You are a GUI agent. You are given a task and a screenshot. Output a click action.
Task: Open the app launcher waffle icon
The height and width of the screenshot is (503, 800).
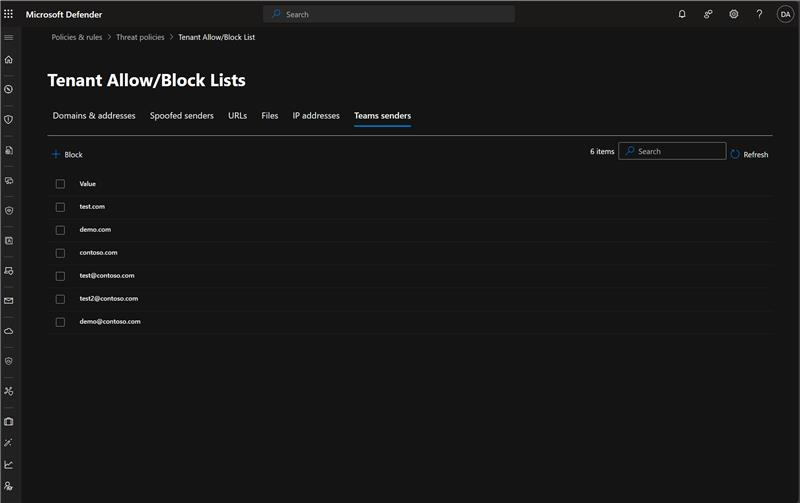(9, 14)
